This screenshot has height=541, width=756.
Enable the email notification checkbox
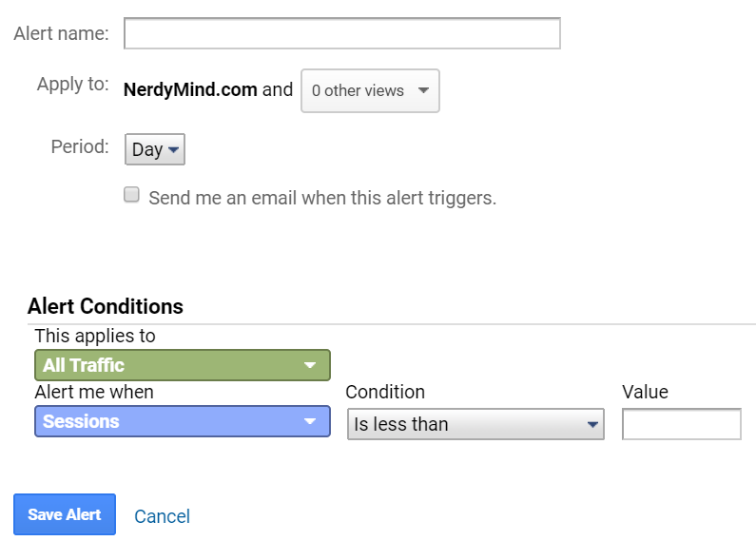(x=132, y=196)
